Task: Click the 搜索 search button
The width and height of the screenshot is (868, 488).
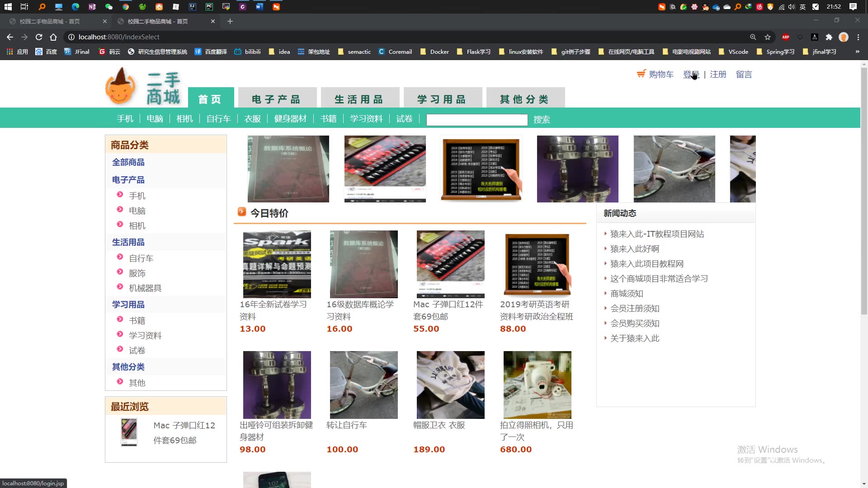Action: point(542,119)
